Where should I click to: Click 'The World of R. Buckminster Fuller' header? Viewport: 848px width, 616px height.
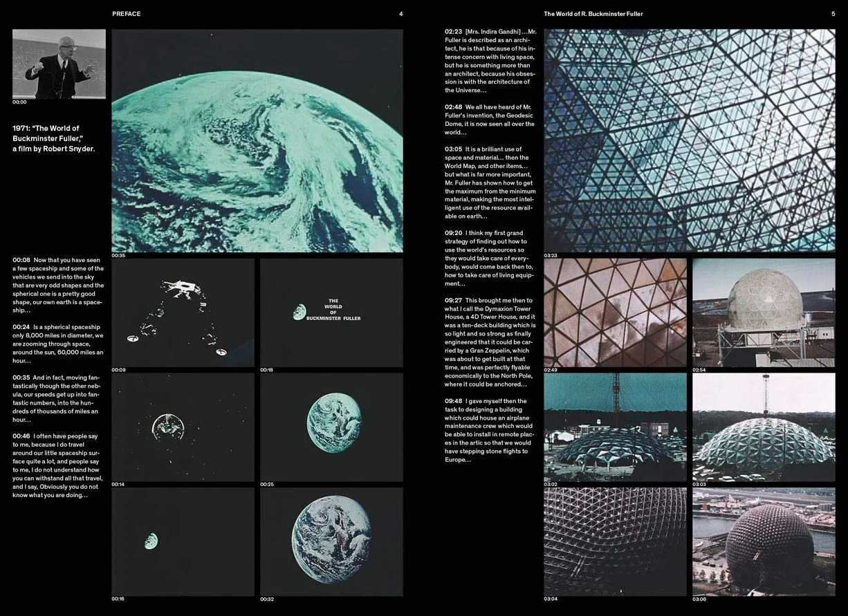click(x=593, y=14)
